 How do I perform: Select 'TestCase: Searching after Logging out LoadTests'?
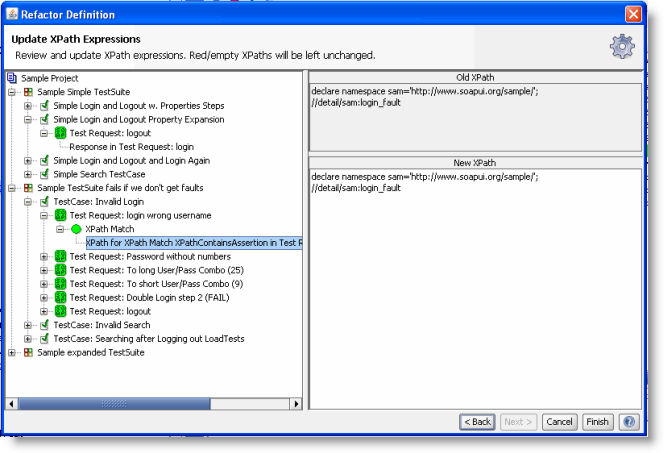pyautogui.click(x=149, y=339)
